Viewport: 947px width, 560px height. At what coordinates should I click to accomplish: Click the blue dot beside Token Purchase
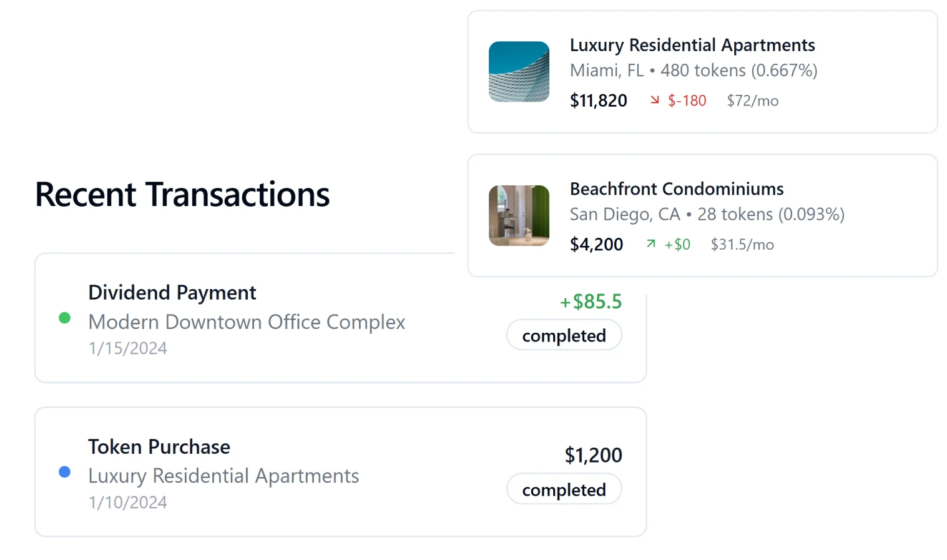point(64,473)
